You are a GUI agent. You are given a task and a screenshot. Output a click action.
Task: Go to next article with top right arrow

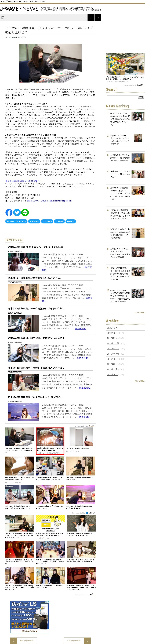coord(98,18)
